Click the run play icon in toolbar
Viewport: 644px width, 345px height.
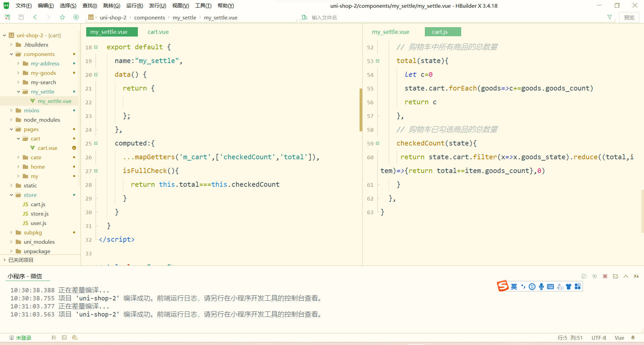click(x=76, y=17)
